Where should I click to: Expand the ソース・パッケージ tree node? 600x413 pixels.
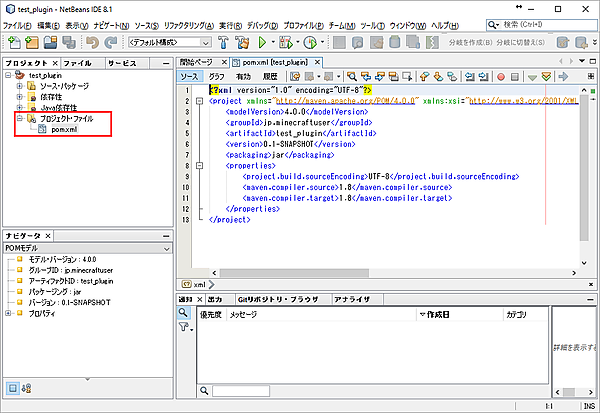point(20,87)
